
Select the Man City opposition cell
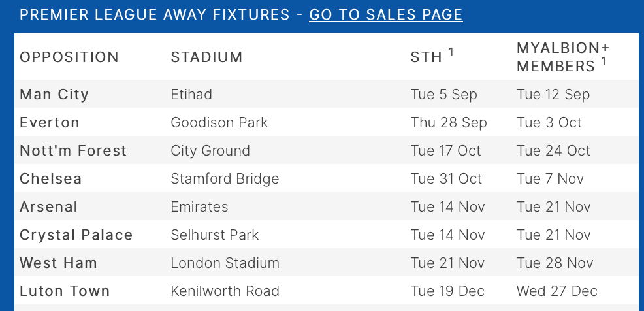pos(54,95)
